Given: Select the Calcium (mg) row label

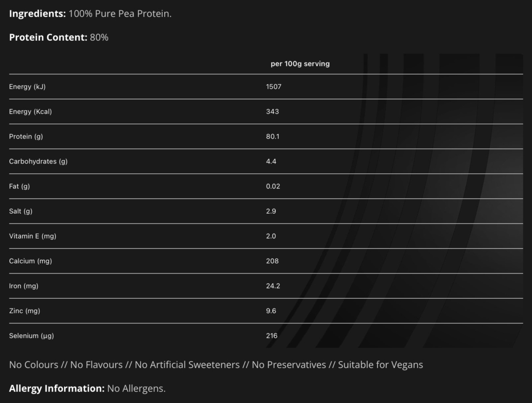Looking at the screenshot, I should [30, 261].
